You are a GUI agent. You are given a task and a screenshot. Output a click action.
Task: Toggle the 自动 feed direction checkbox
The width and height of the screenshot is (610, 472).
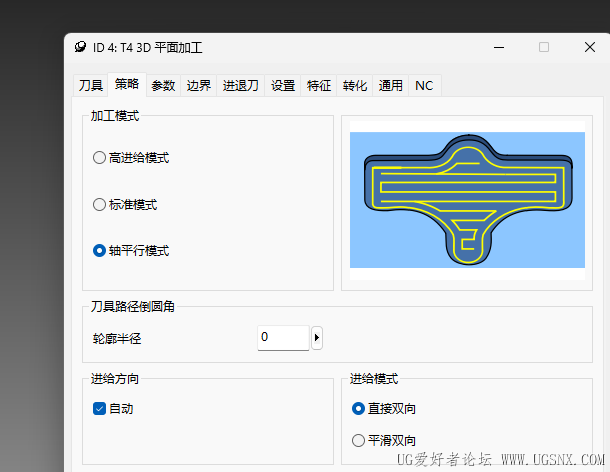click(113, 409)
